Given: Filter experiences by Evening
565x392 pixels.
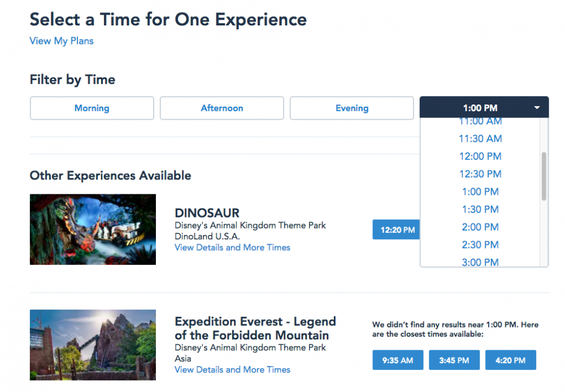Looking at the screenshot, I should tap(351, 108).
